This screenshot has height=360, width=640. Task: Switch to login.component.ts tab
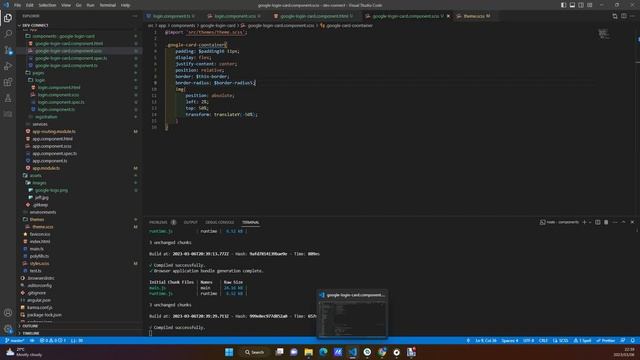(171, 16)
